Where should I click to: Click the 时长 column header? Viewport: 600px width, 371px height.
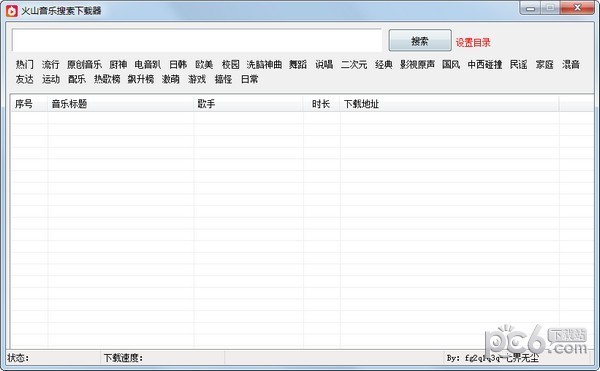click(321, 104)
